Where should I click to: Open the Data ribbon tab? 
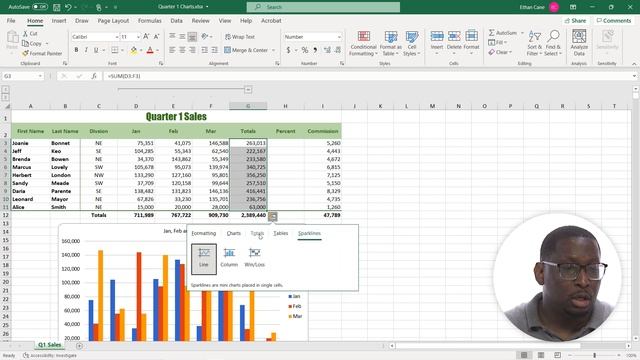point(176,20)
